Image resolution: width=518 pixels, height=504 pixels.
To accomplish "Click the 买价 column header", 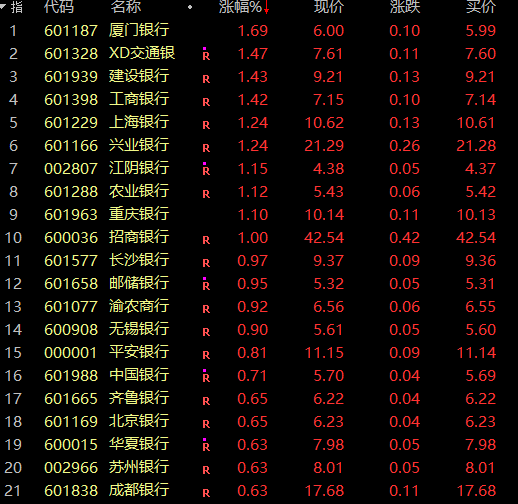I will click(481, 7).
